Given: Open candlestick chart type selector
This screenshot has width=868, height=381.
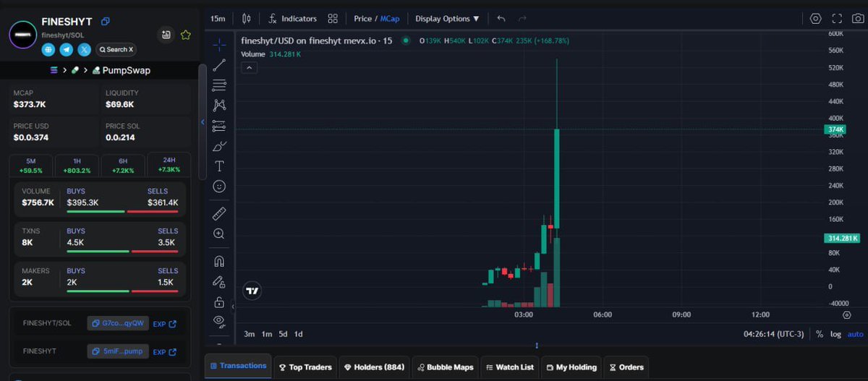Looking at the screenshot, I should click(247, 19).
